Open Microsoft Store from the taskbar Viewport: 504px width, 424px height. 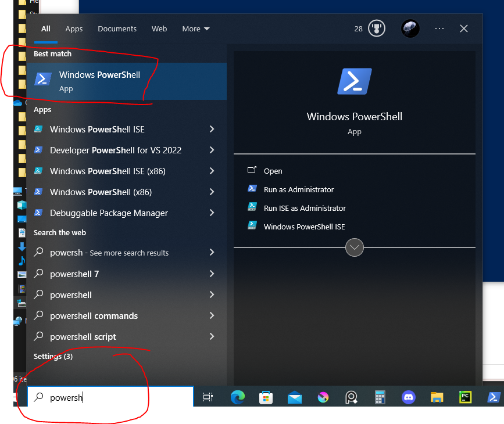266,397
